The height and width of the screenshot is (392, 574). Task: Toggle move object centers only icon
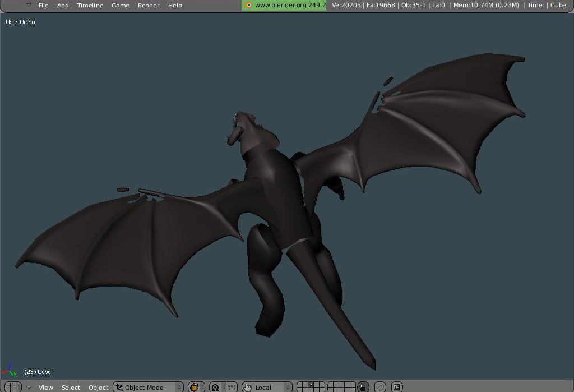click(232, 387)
